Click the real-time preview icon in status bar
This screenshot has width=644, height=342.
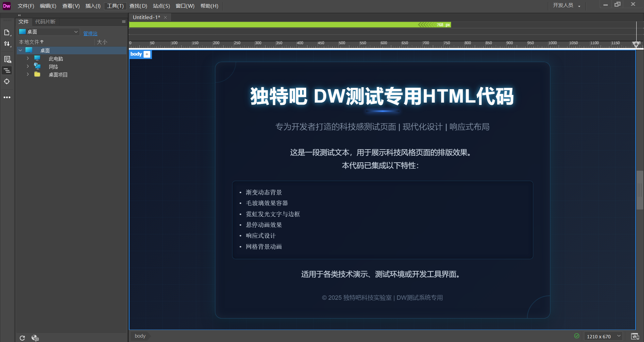[x=635, y=336]
